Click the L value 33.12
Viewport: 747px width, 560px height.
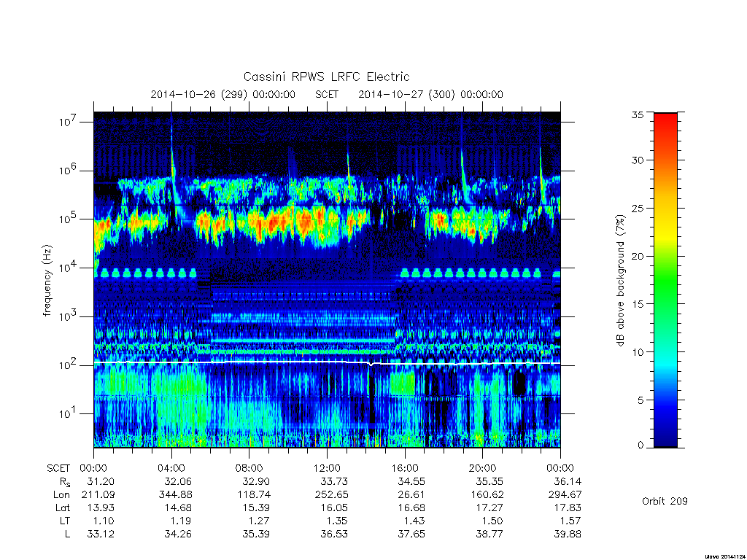(101, 534)
